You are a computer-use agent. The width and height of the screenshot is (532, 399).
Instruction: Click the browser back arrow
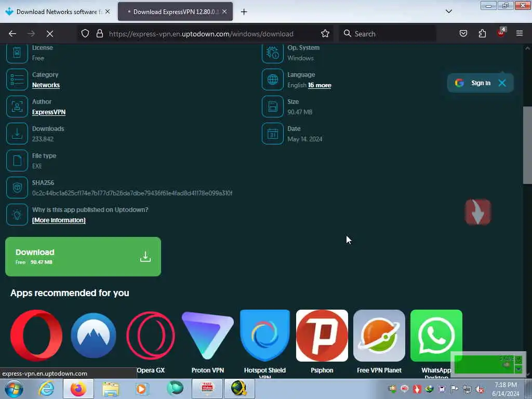click(12, 34)
